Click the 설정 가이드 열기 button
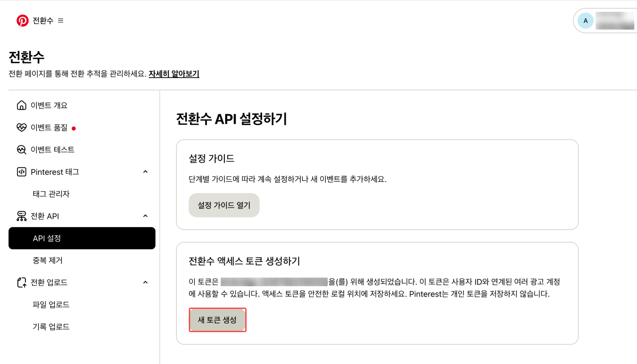Image resolution: width=637 pixels, height=364 pixels. click(224, 205)
